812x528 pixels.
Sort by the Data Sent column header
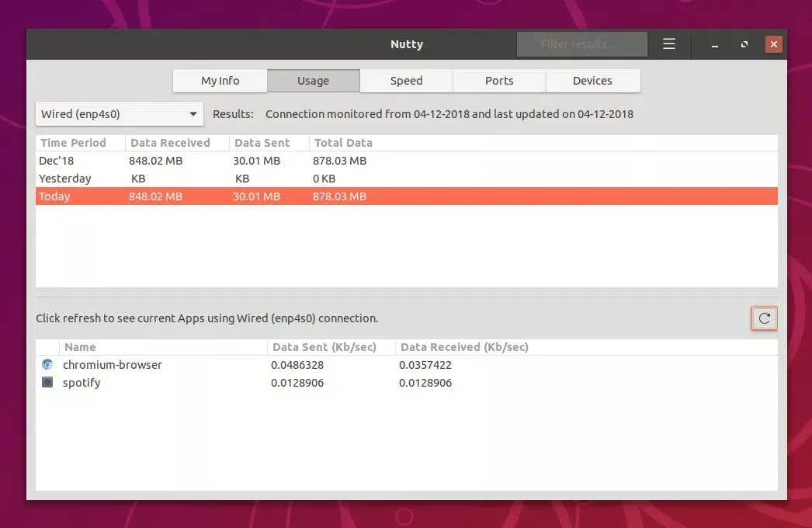pos(264,142)
